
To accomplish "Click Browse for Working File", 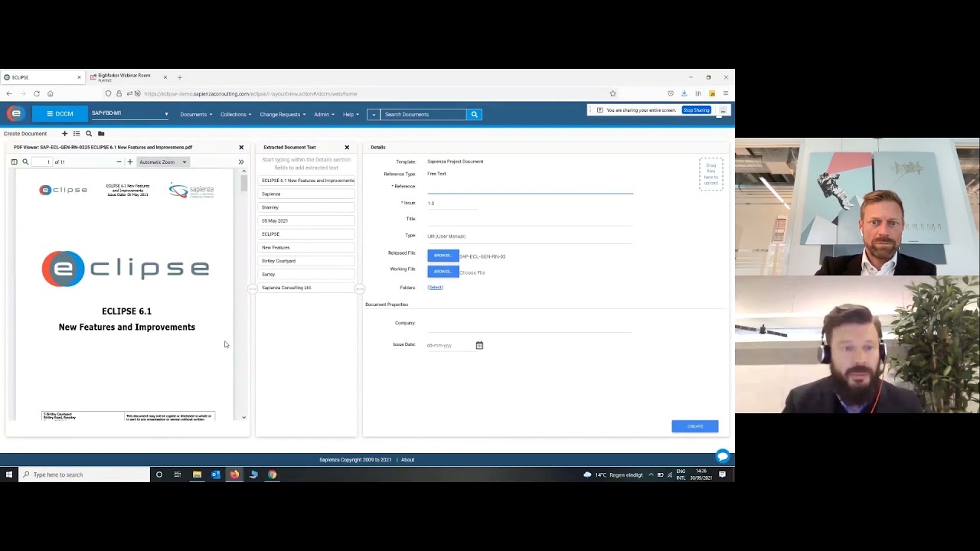I will [x=443, y=272].
